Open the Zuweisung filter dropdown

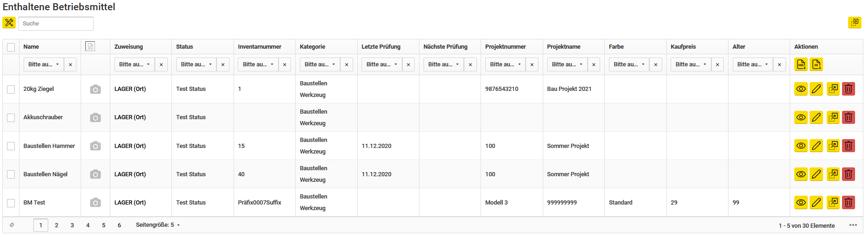[x=134, y=64]
